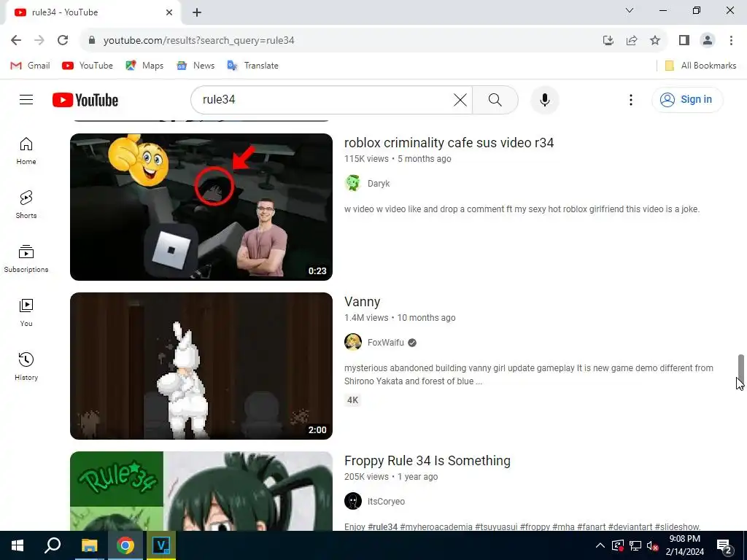Image resolution: width=747 pixels, height=560 pixels.
Task: Click the #rule34 hashtag in Froppy description
Action: 382,526
